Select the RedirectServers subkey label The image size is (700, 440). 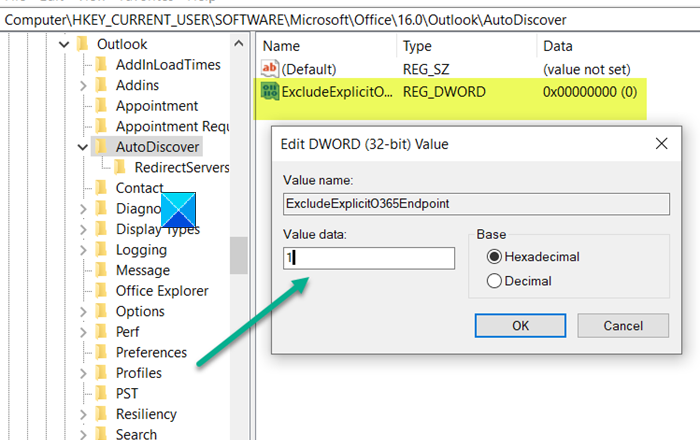click(182, 167)
